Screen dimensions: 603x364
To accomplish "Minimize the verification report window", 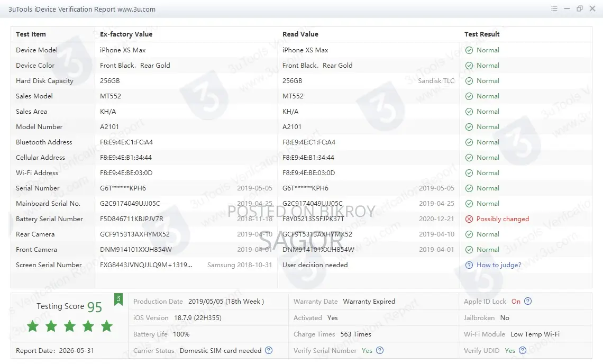I will point(567,8).
